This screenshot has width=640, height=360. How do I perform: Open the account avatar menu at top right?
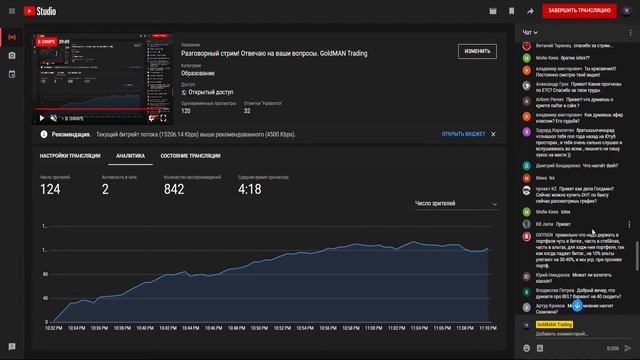pos(627,11)
